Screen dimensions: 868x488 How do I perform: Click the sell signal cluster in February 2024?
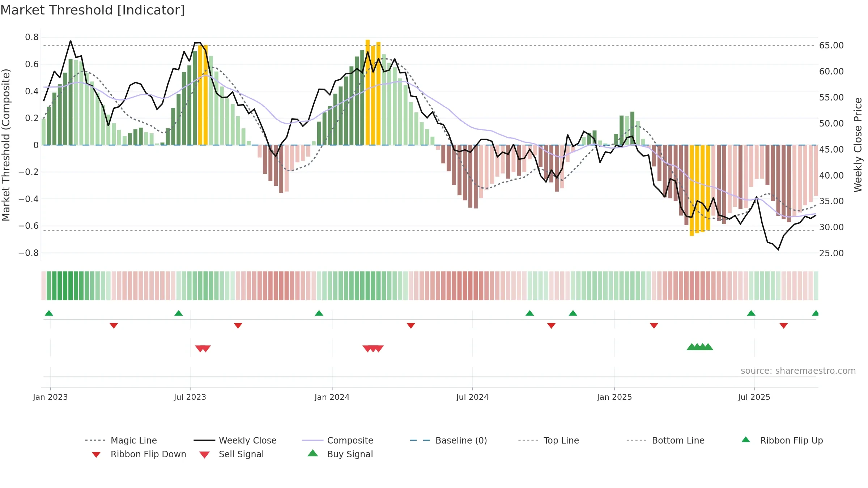(x=373, y=348)
